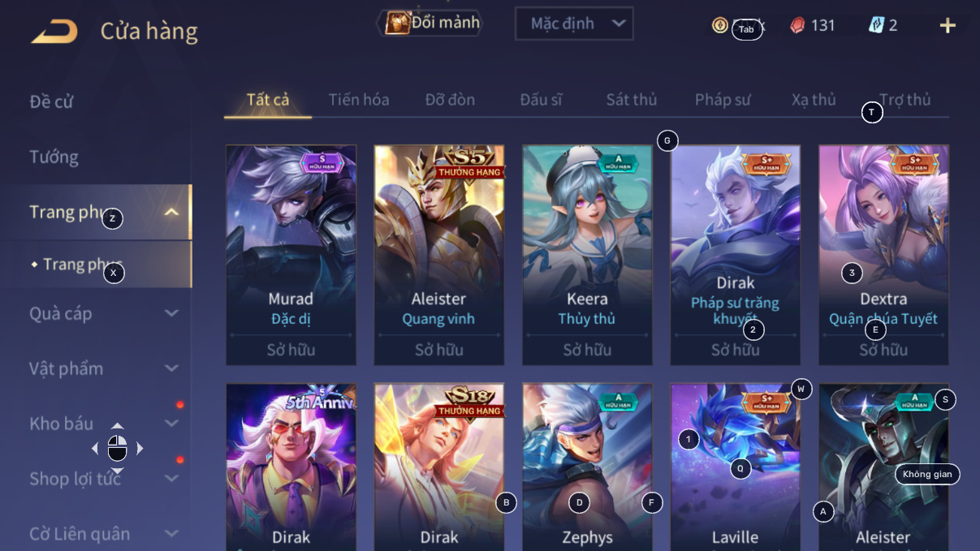Open the Mặc định sort dropdown

(x=574, y=24)
